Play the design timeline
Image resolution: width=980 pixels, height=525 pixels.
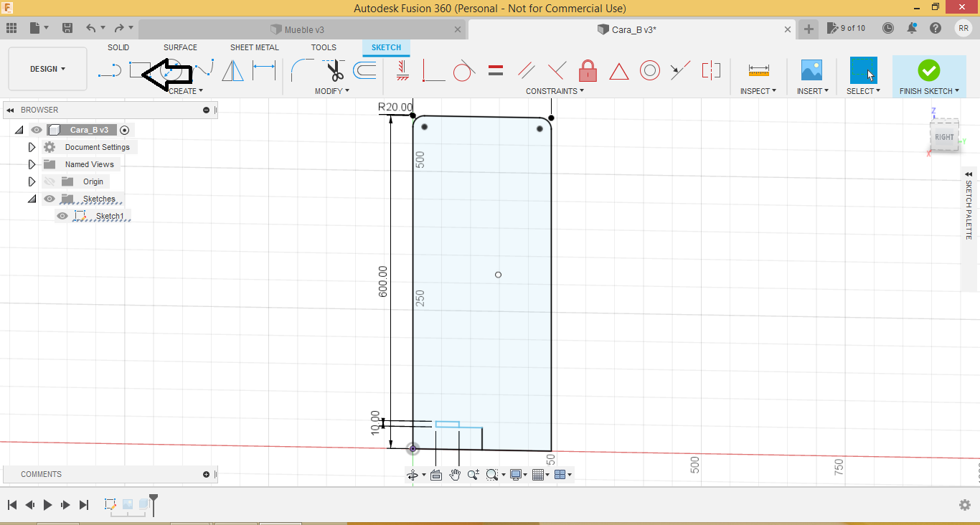click(x=48, y=505)
